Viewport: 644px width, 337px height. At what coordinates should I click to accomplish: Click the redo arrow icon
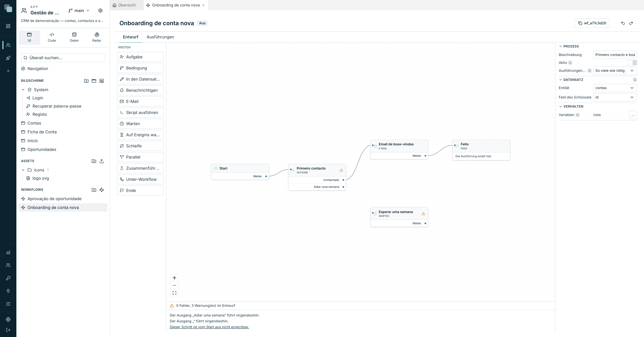[x=631, y=23]
